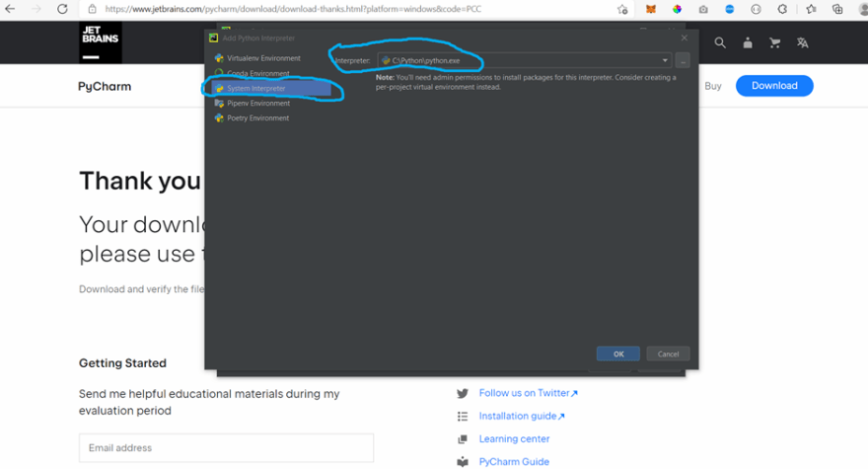Image resolution: width=868 pixels, height=469 pixels.
Task: Open the browser Favorites list
Action: (x=811, y=9)
